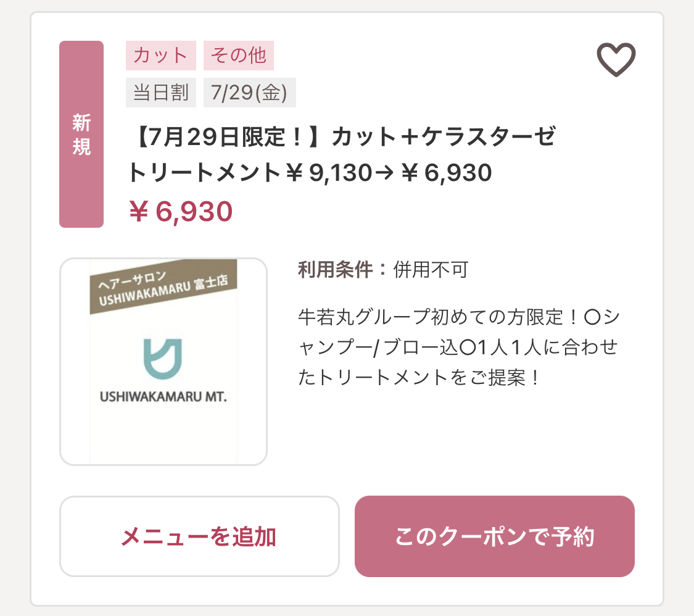This screenshot has width=694, height=616.
Task: Click the 併用不可 condition text
Action: point(431,270)
